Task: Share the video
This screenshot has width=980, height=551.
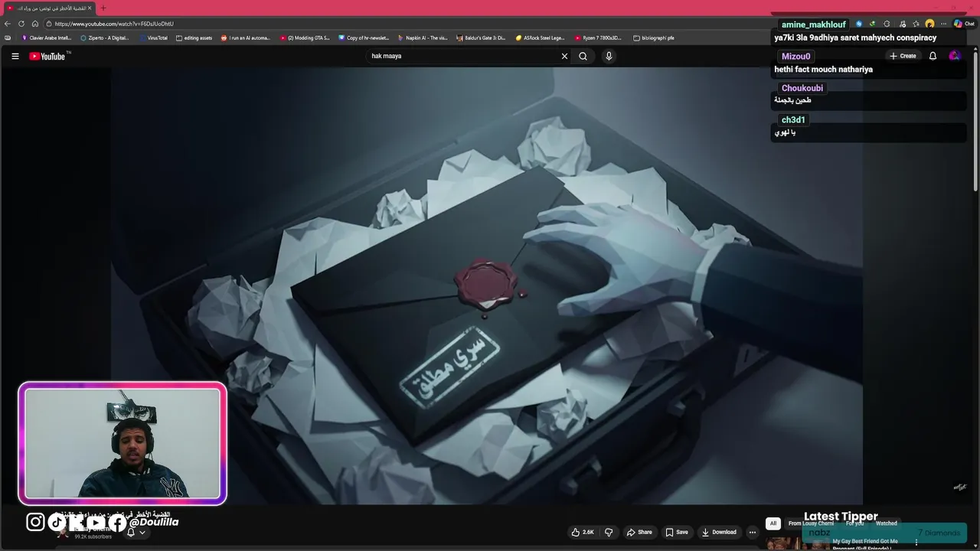Action: (639, 532)
